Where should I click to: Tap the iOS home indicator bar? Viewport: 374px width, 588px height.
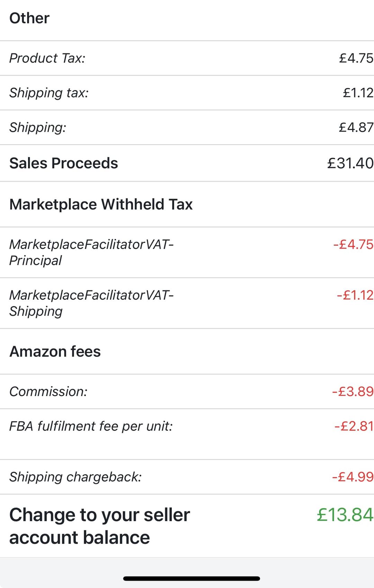tap(192, 578)
